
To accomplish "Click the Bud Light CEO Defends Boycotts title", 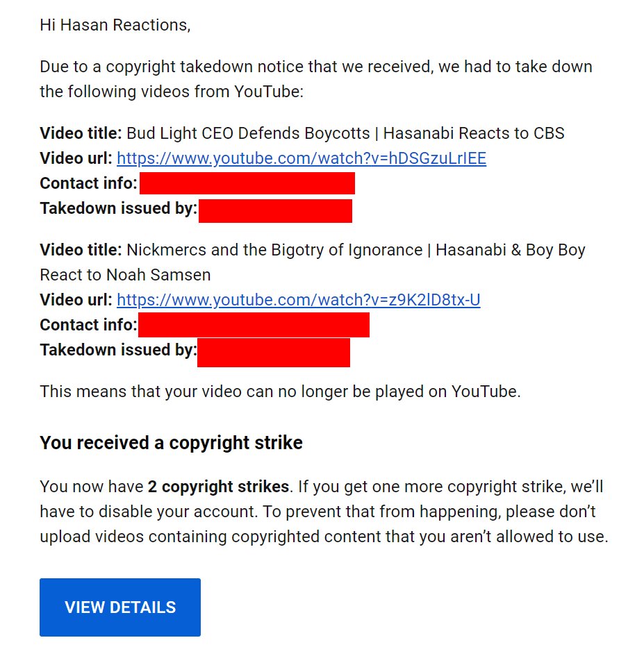I will point(345,133).
